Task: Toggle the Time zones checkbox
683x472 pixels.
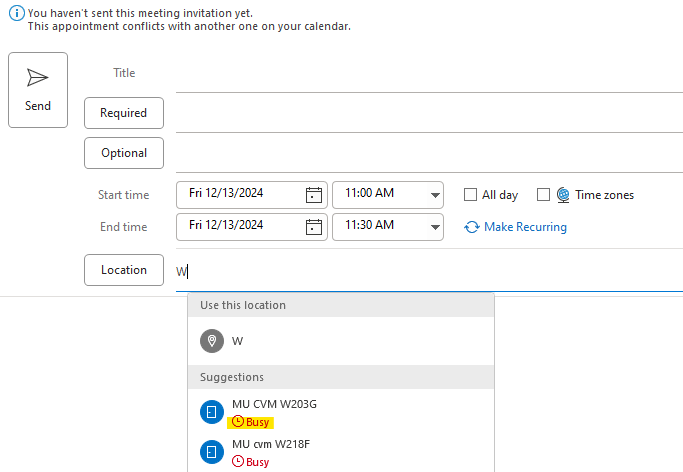Action: [543, 195]
